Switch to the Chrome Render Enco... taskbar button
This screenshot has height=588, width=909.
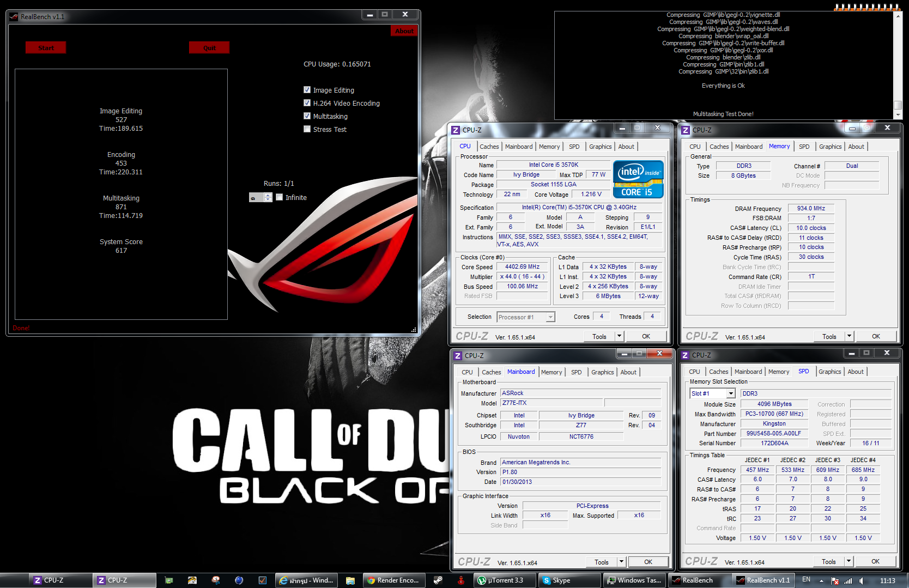click(393, 580)
